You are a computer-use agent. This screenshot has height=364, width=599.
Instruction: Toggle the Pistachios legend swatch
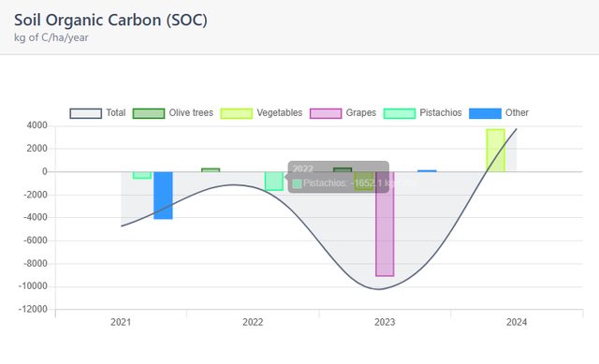click(400, 113)
